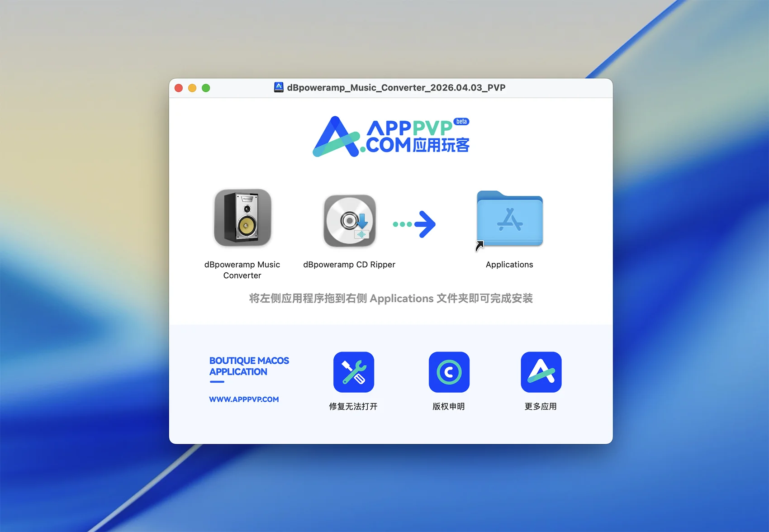
Task: Open the 更多应用 more apps icon
Action: coord(541,372)
